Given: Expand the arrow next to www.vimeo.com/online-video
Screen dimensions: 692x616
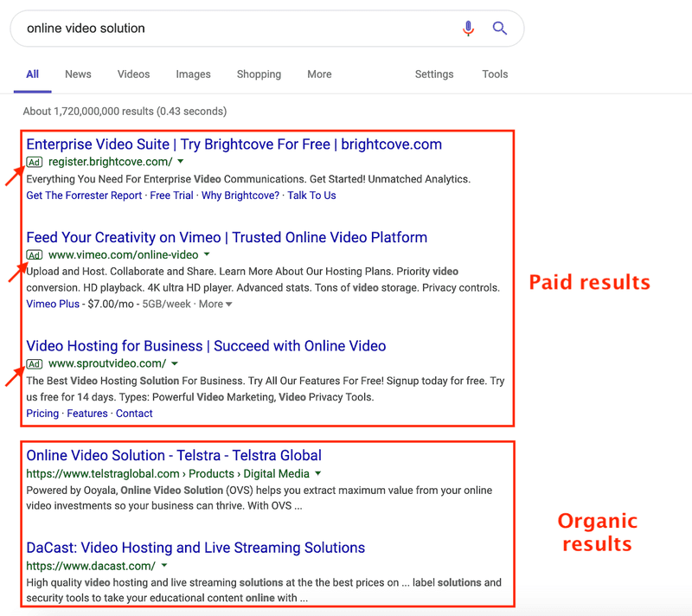Looking at the screenshot, I should point(207,254).
